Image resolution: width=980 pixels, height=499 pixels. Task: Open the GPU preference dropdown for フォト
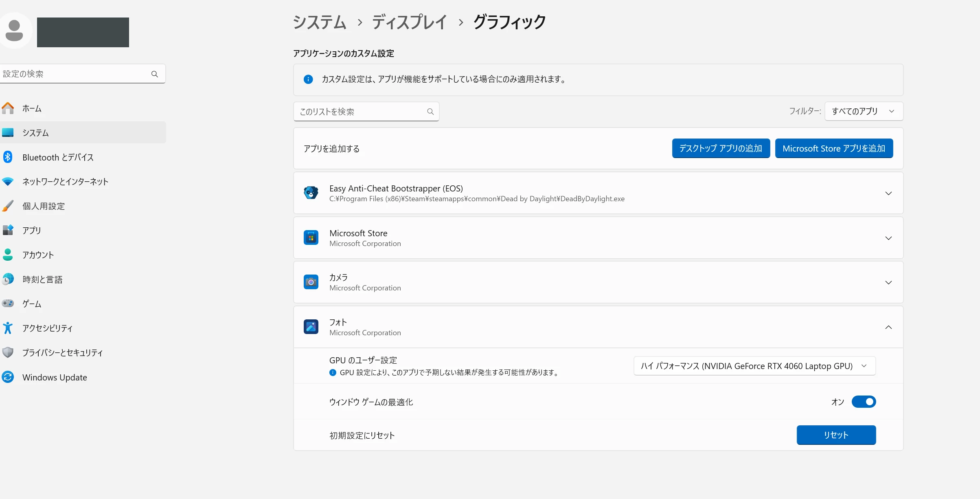[x=754, y=366]
